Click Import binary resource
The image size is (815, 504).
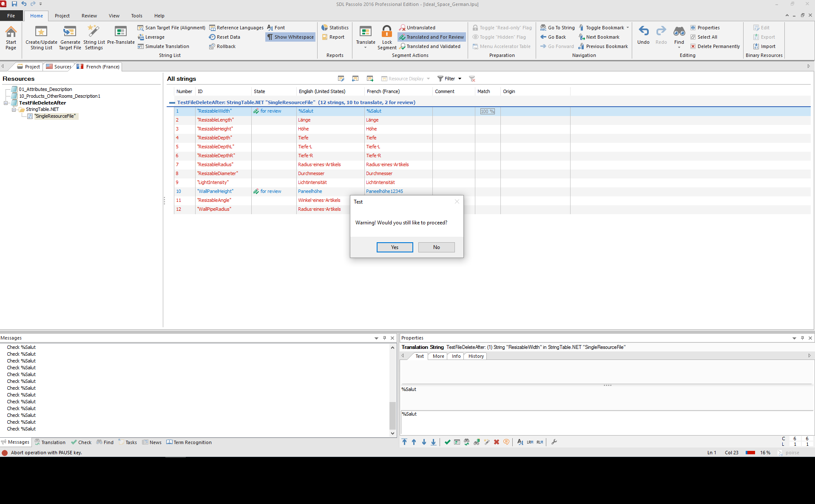tap(764, 46)
